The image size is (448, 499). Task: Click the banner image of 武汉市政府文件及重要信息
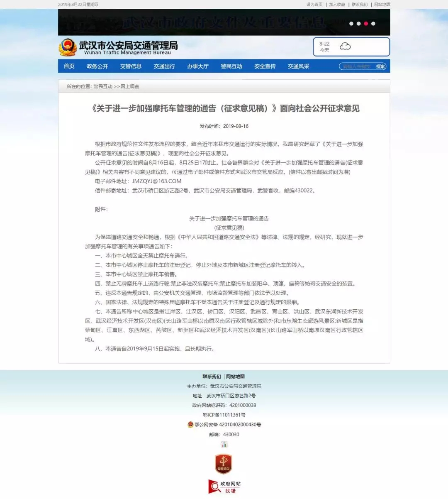click(x=224, y=22)
